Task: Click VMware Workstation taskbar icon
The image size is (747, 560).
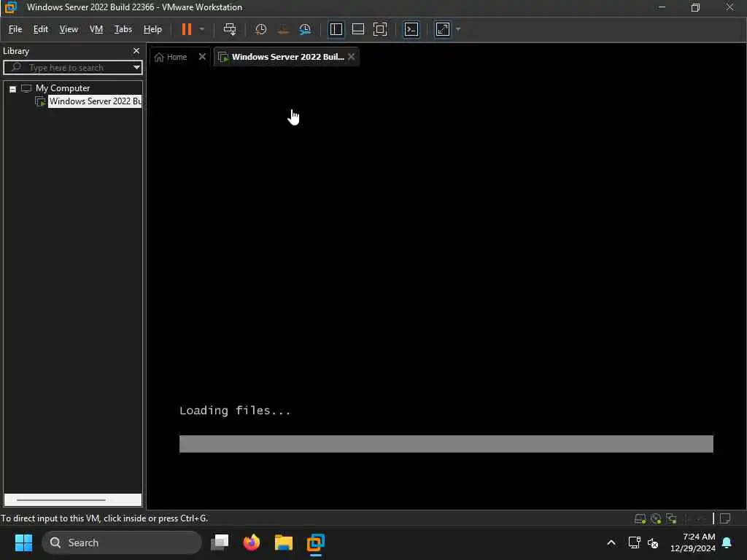Action: coord(315,542)
